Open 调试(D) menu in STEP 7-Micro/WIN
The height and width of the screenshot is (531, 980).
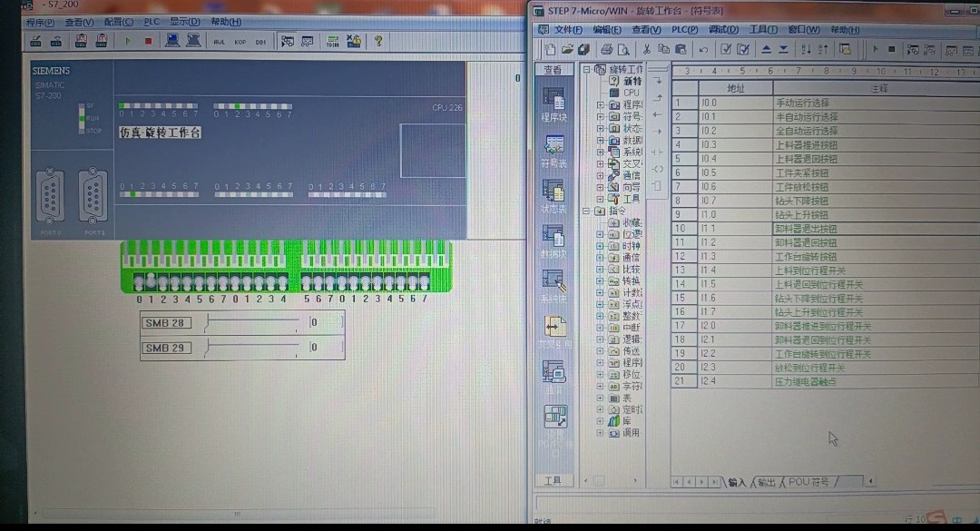[723, 30]
